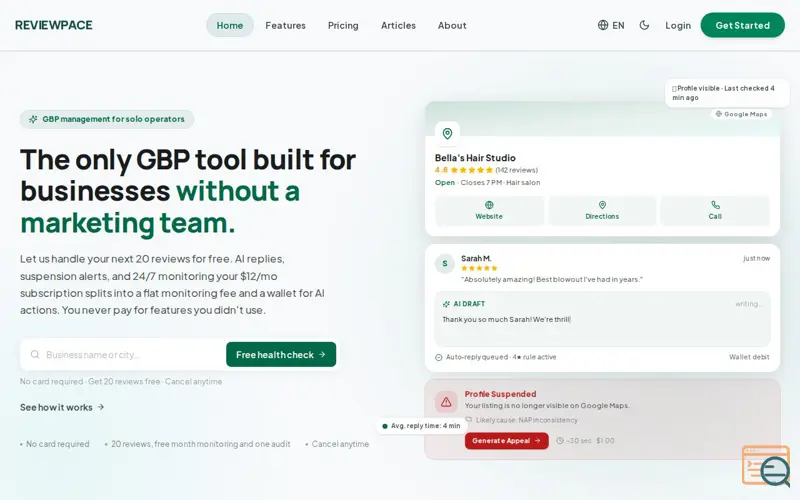Click the Wallet debit label
Viewport: 800px width, 500px height.
[x=749, y=357]
